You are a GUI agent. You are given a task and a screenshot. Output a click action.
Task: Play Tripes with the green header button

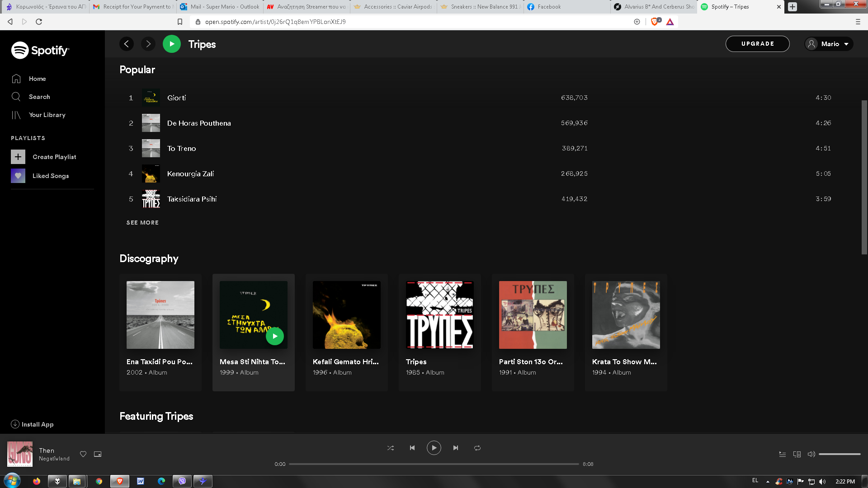tap(172, 44)
